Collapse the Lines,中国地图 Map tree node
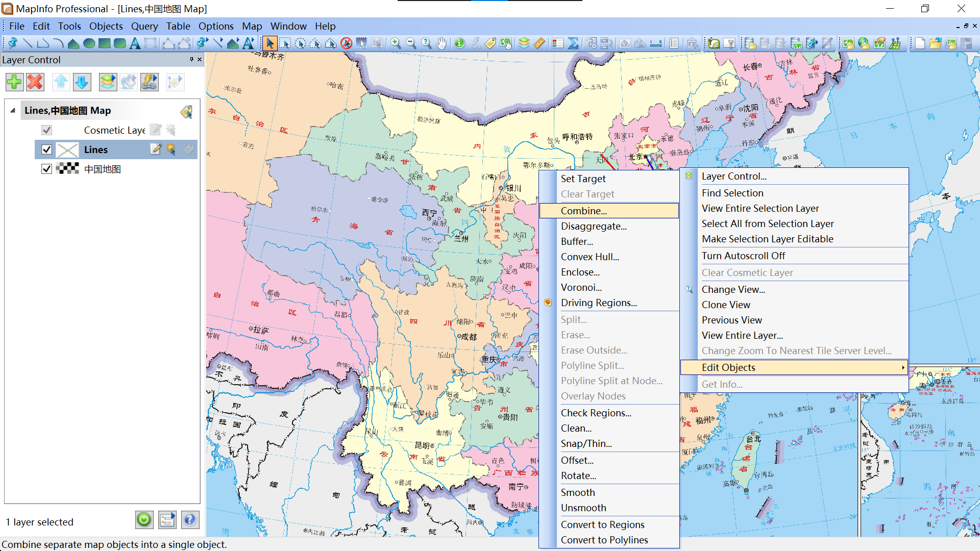The height and width of the screenshot is (551, 980). (13, 111)
